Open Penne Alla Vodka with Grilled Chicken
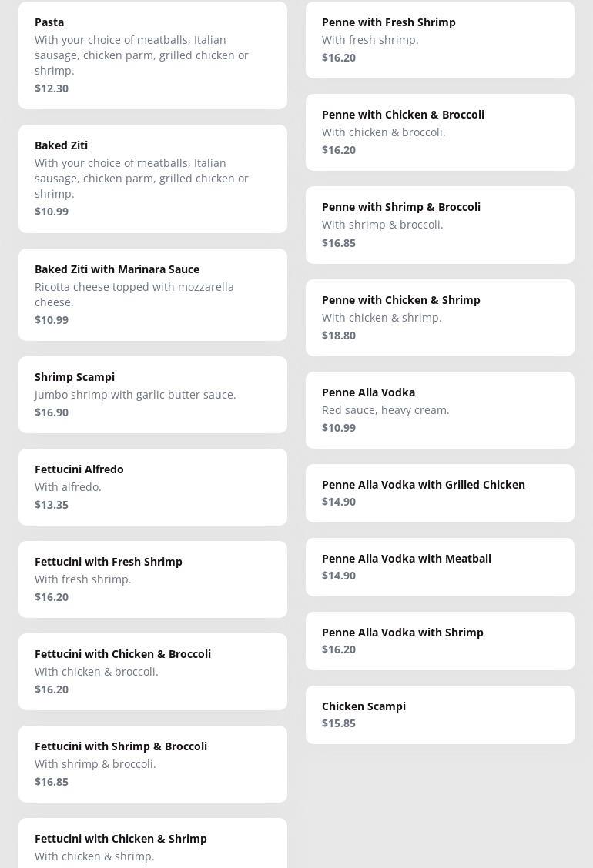This screenshot has width=593, height=868. [440, 492]
